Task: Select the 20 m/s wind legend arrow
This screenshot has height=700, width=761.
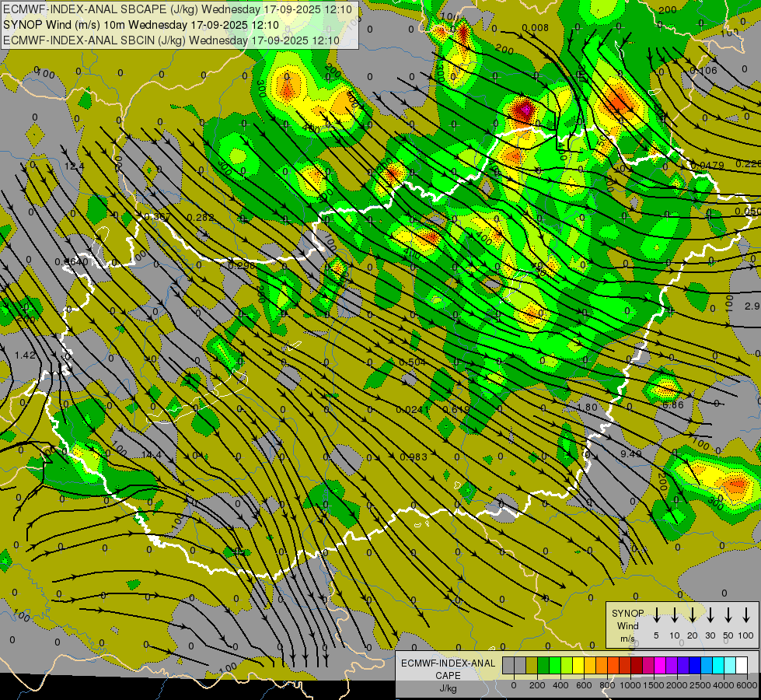Action: point(693,615)
